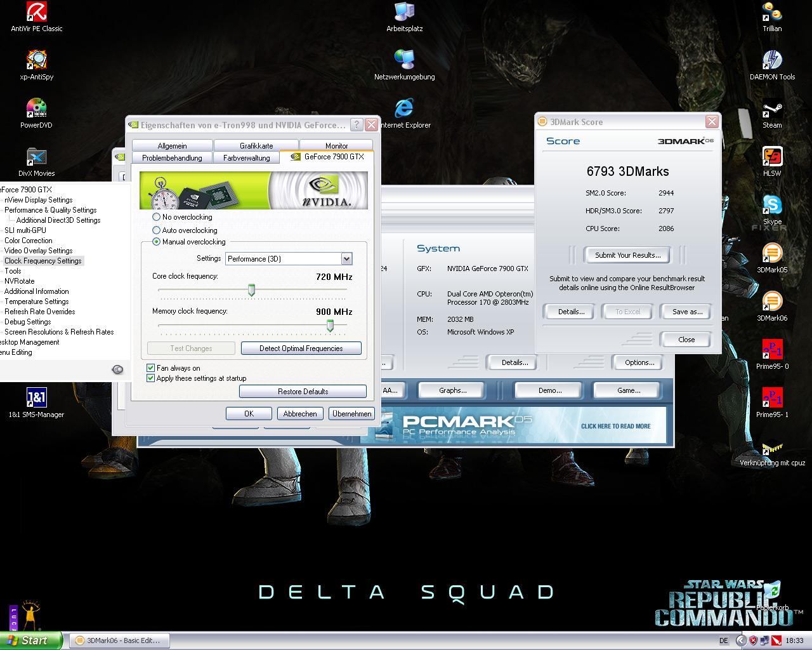This screenshot has height=650, width=812.
Task: Click Close button in 3DMark Score
Action: pyautogui.click(x=686, y=340)
